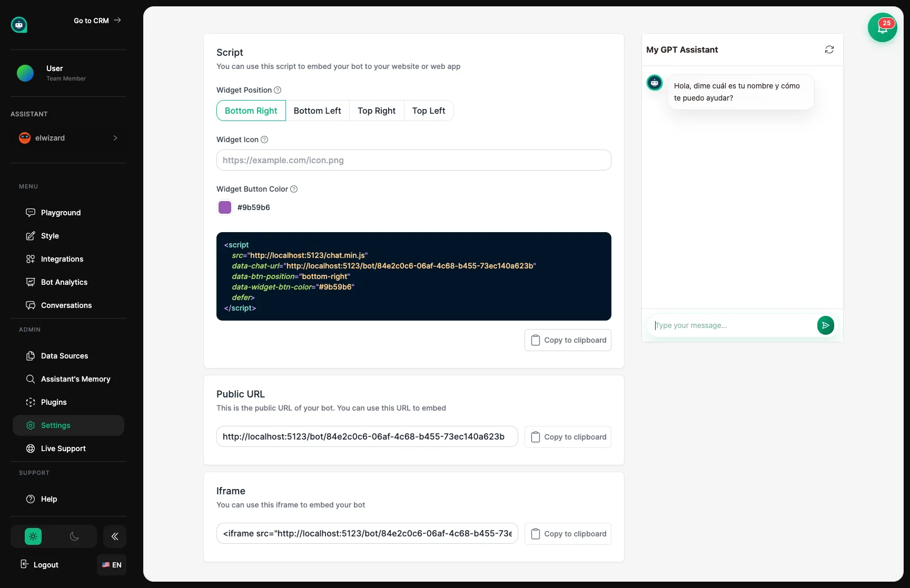Click the Playground chat bubble icon

[x=31, y=213]
